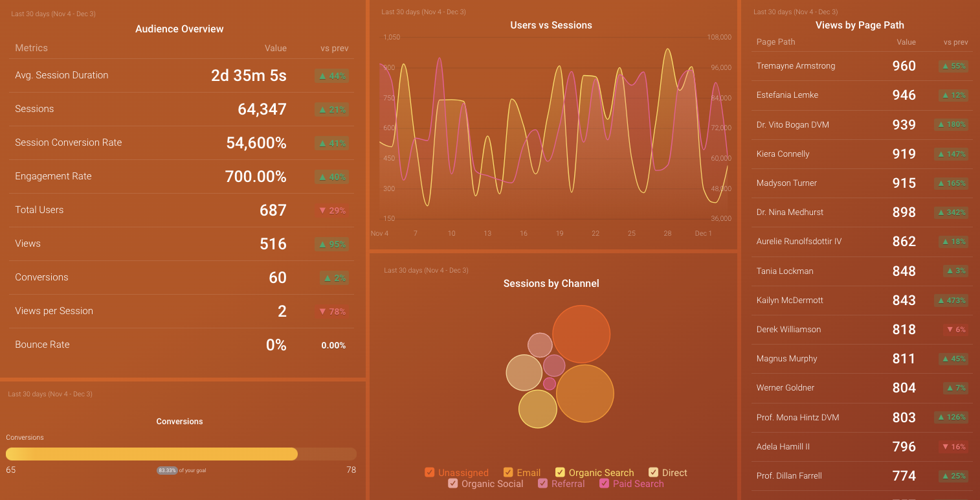Click the down arrow badge for Views per Session
Image resolution: width=980 pixels, height=500 pixels.
point(331,312)
